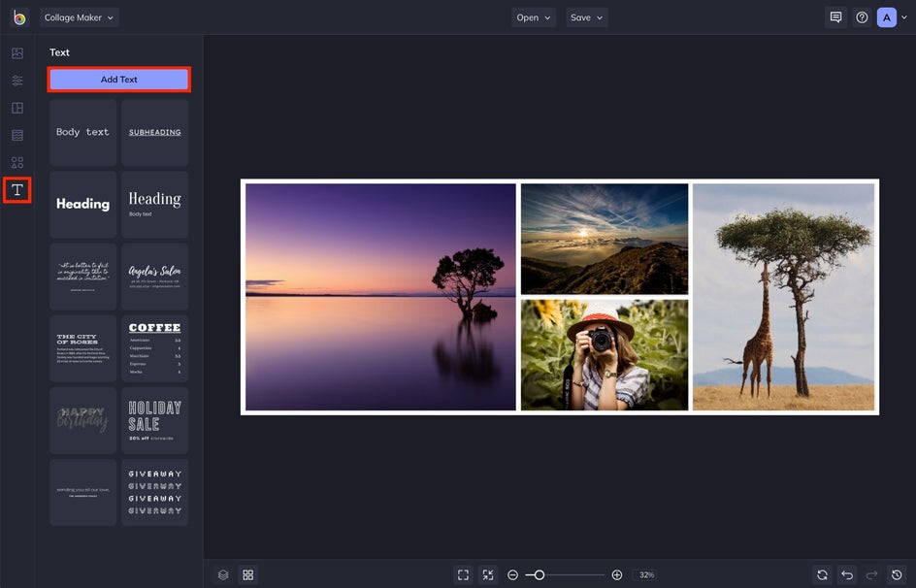
Task: Select the Patterns panel icon
Action: click(16, 135)
